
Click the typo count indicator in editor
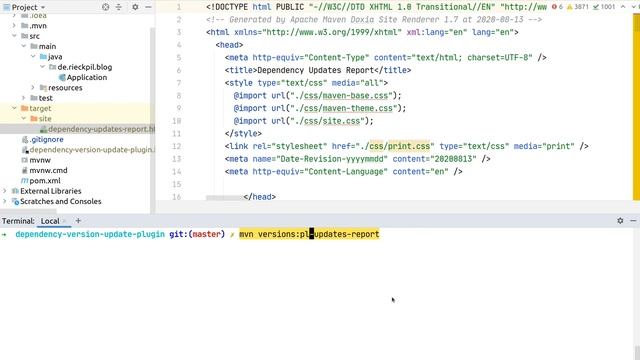[604, 7]
